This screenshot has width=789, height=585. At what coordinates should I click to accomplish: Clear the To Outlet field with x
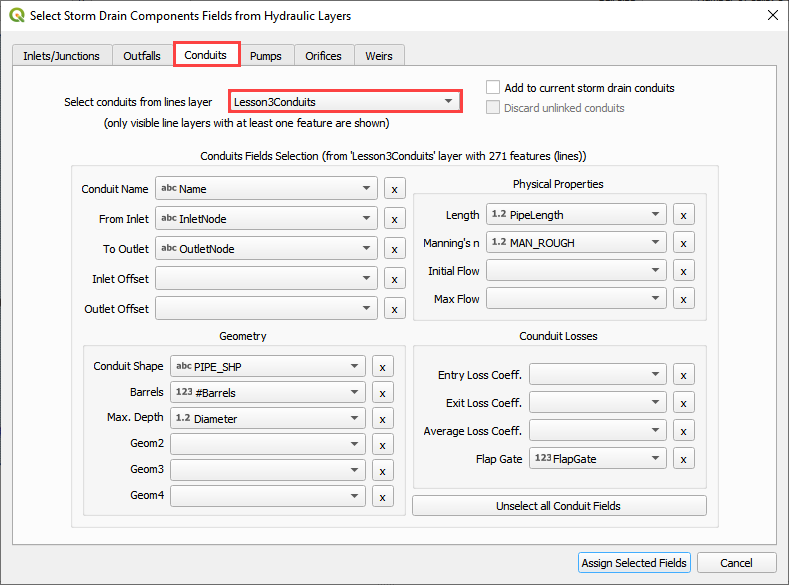pos(394,249)
